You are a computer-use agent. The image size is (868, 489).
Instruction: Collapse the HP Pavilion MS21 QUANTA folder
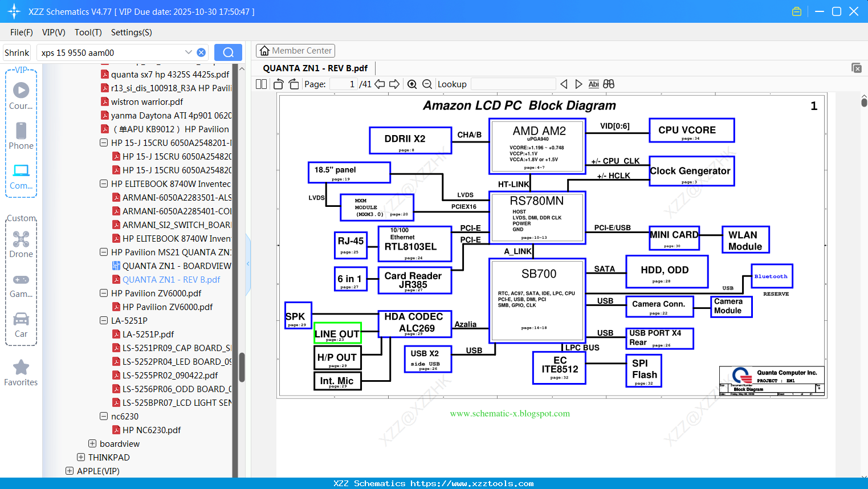104,252
